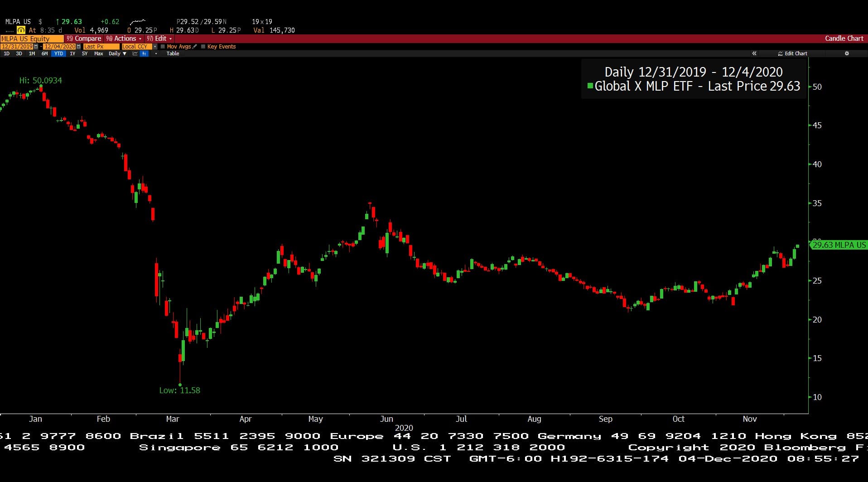868x482 pixels.
Task: Select the 1D time range
Action: click(x=6, y=53)
